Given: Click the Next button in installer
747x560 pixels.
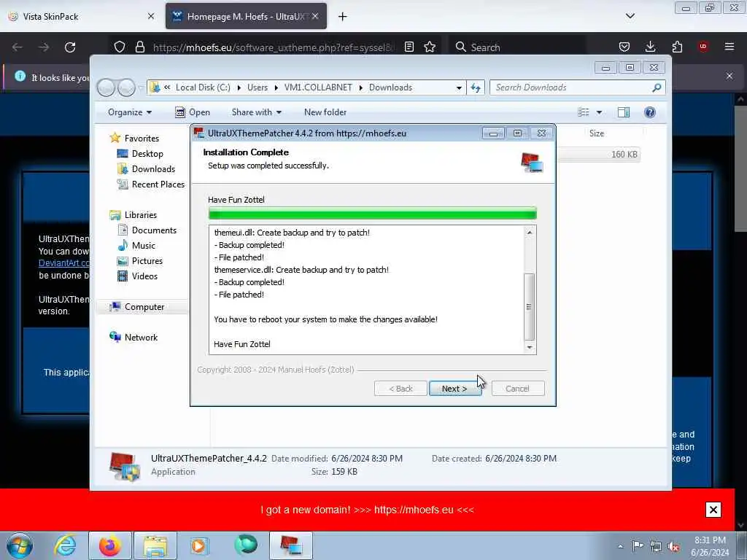Looking at the screenshot, I should (x=455, y=389).
